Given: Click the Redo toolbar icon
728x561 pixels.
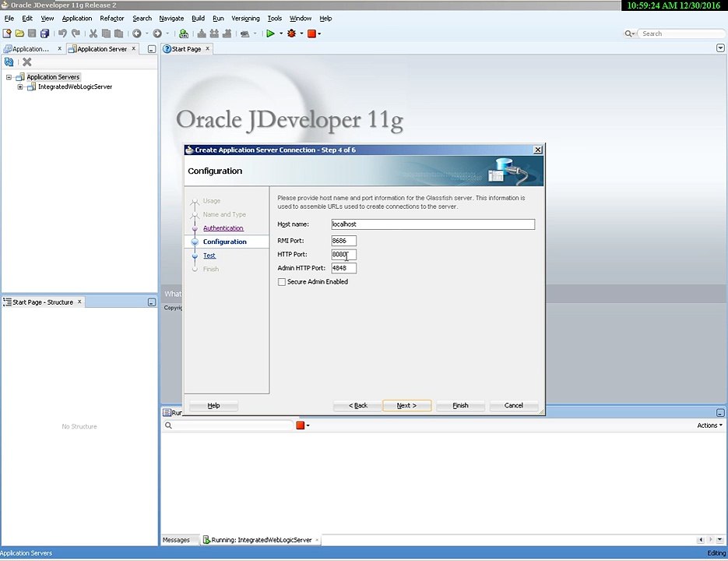Looking at the screenshot, I should click(76, 34).
